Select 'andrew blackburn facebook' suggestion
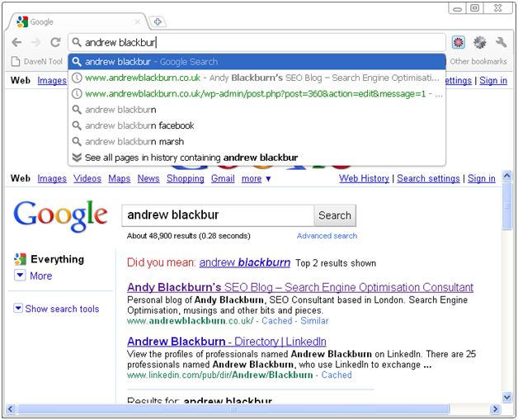 click(139, 125)
